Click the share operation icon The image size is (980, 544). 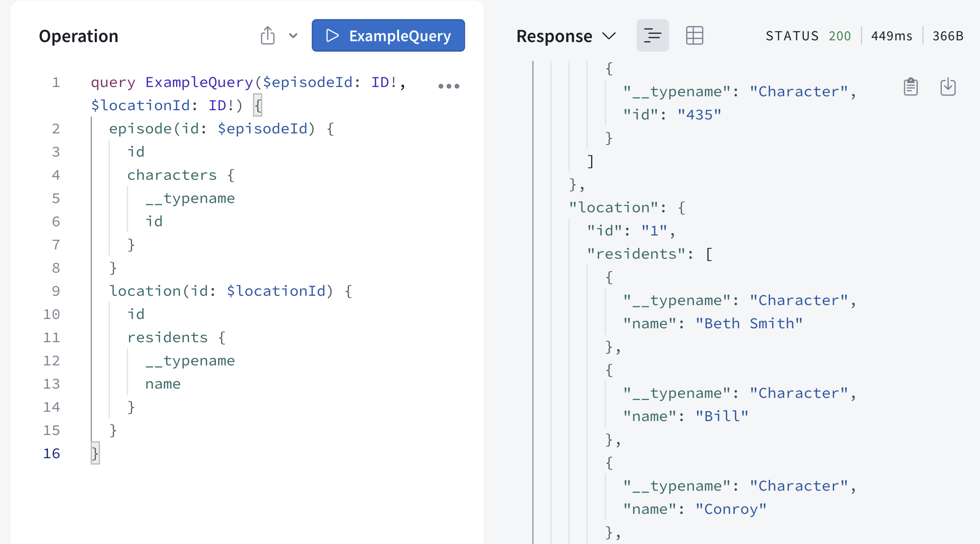pos(267,35)
